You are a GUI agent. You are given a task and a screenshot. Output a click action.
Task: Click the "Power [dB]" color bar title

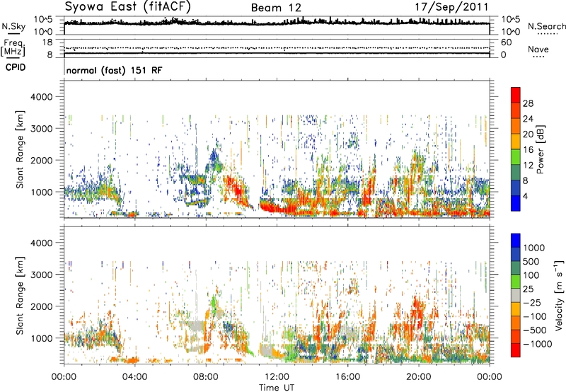[541, 149]
